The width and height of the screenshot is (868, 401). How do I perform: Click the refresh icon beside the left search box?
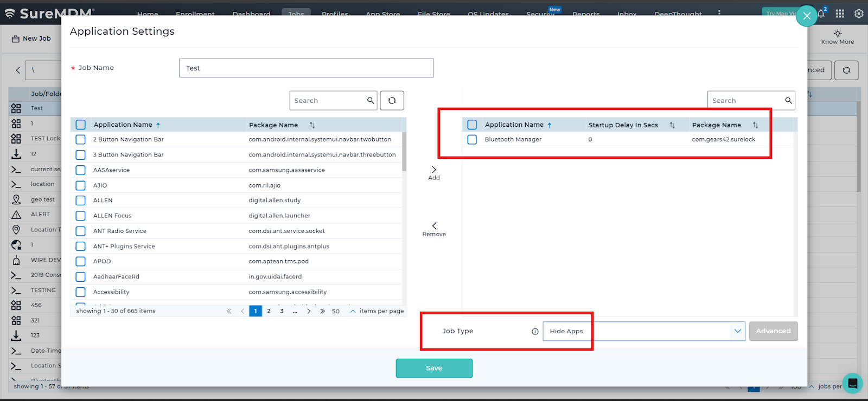click(392, 101)
